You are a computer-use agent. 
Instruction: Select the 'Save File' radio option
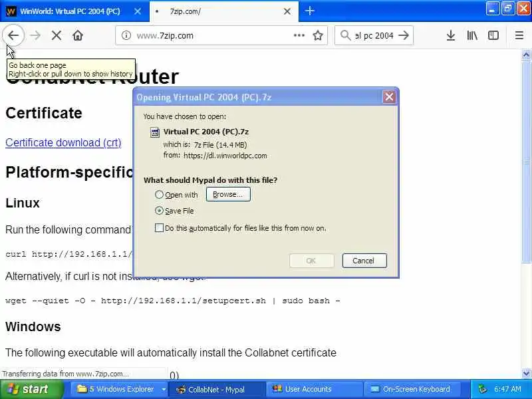click(159, 211)
